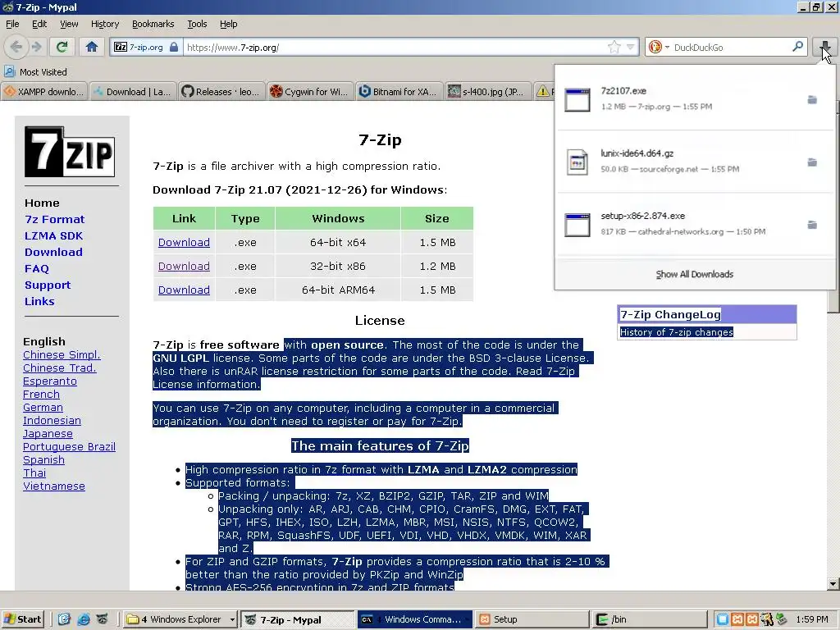Expand the 4 Windows Explorer taskbar group
Image resolution: width=840 pixels, height=630 pixels.
(x=180, y=619)
